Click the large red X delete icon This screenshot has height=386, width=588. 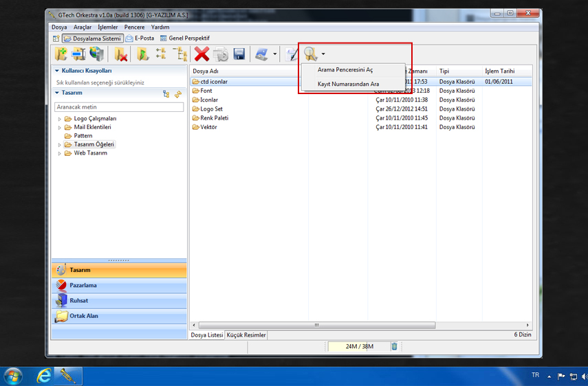202,54
